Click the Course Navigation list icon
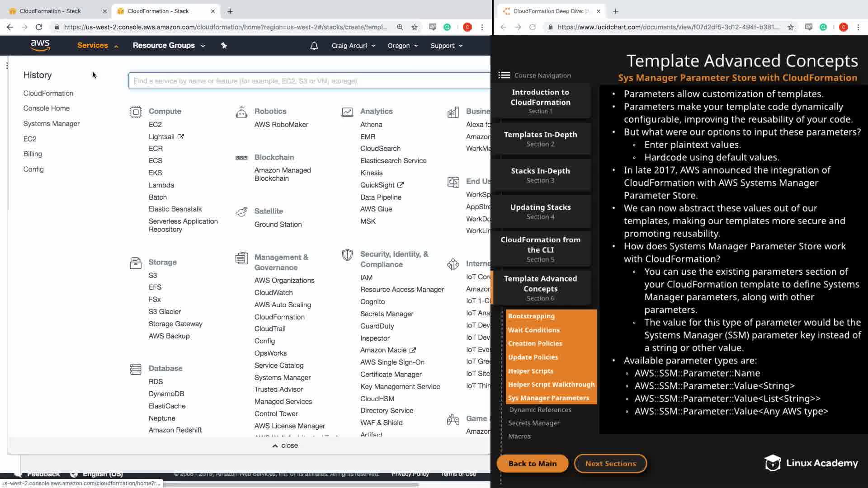The height and width of the screenshot is (488, 868). point(504,75)
